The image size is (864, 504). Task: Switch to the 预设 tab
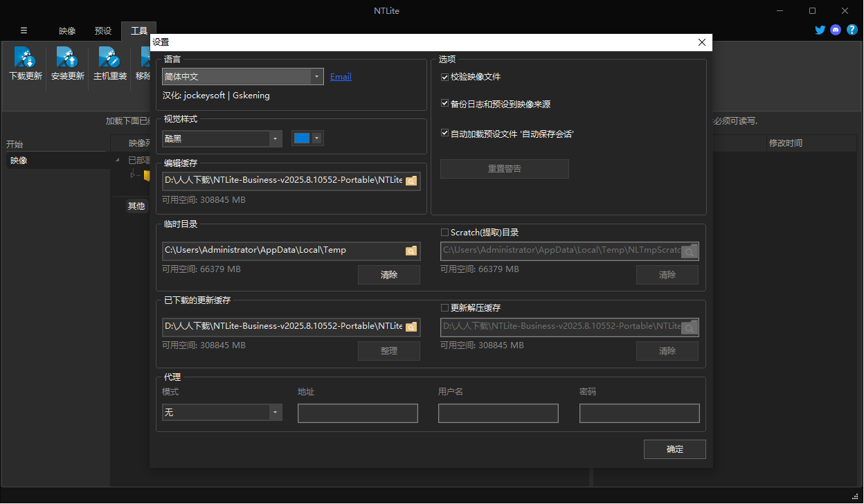(103, 30)
